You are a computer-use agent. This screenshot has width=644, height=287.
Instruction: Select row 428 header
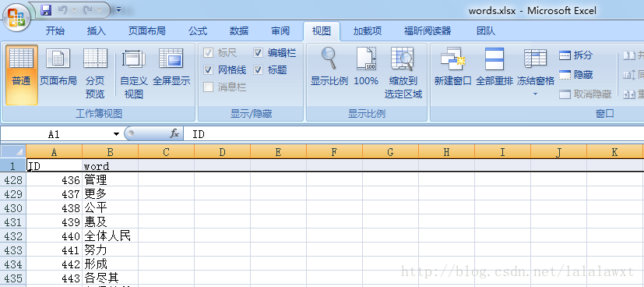[x=13, y=179]
